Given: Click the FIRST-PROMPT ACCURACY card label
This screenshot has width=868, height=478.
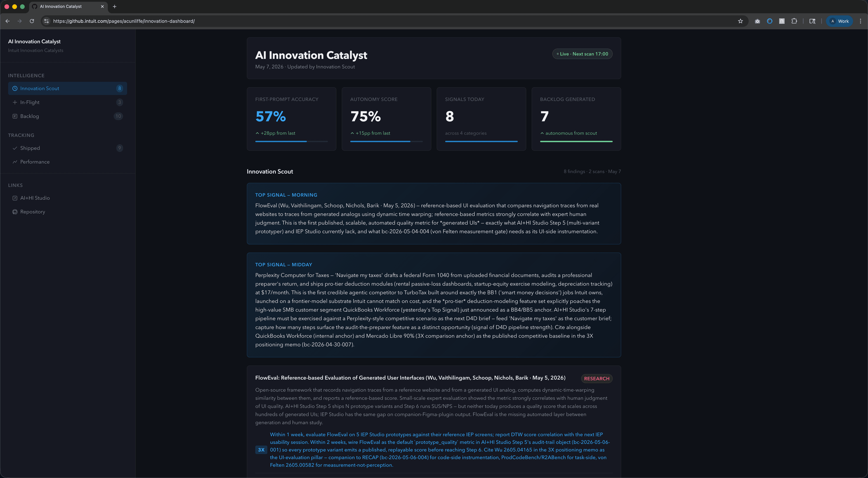Looking at the screenshot, I should point(287,99).
